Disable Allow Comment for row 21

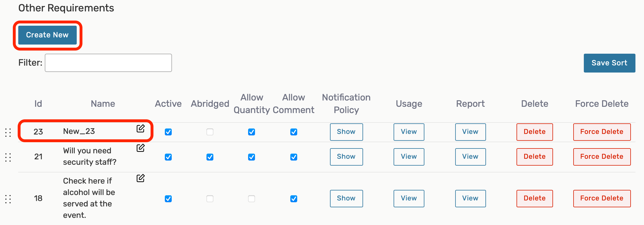tap(294, 157)
